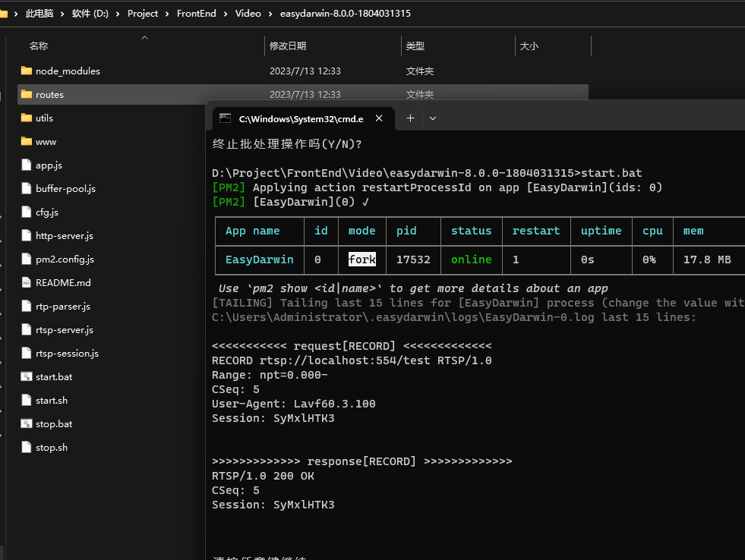The width and height of the screenshot is (745, 560).
Task: Click the cfg.js file icon
Action: 27,212
